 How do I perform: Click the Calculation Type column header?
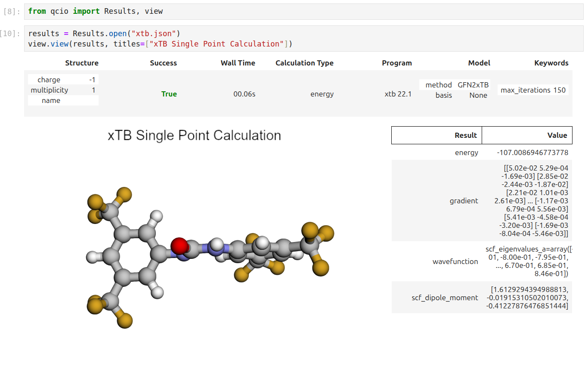pyautogui.click(x=304, y=63)
